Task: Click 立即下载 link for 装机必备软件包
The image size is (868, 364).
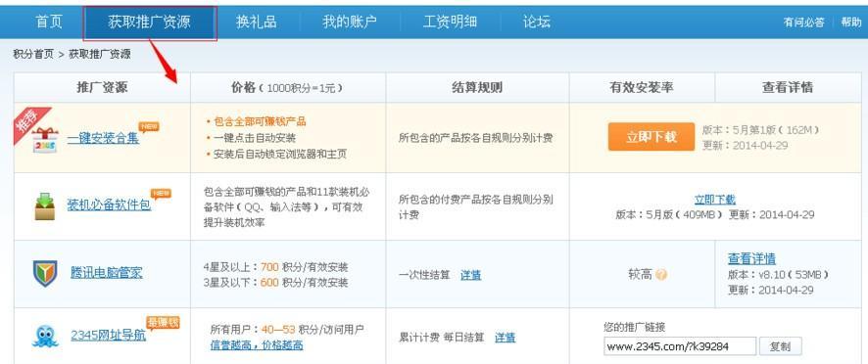Action: click(x=715, y=200)
